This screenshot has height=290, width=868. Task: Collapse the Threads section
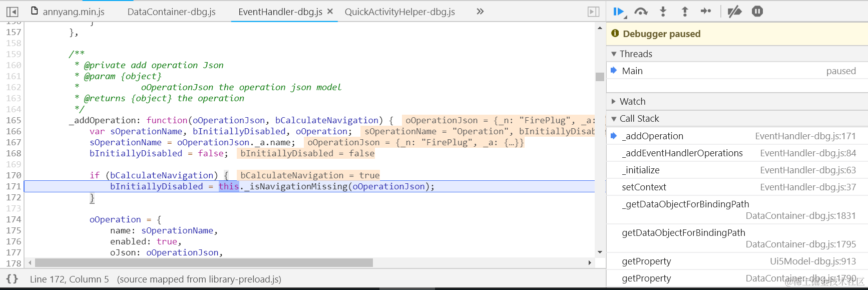[614, 54]
